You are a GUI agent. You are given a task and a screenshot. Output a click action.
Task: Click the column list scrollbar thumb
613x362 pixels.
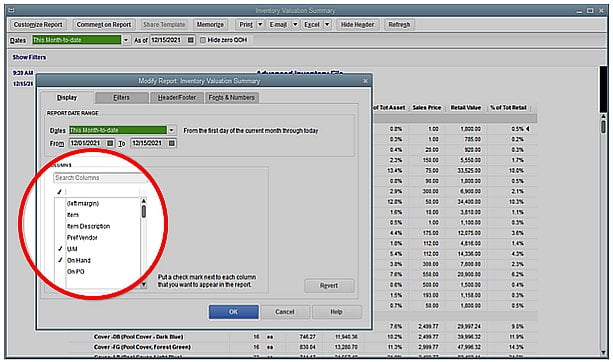point(144,211)
